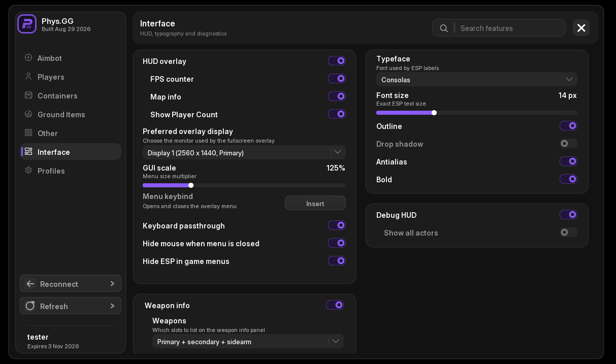The height and width of the screenshot is (364, 616).
Task: Open the Typeface Consolas dropdown
Action: coord(477,79)
